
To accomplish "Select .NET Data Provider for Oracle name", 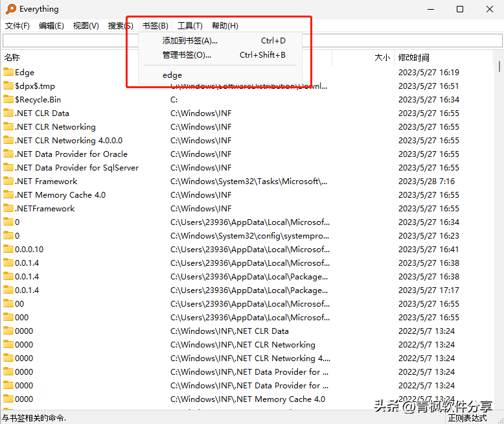I will pyautogui.click(x=71, y=154).
